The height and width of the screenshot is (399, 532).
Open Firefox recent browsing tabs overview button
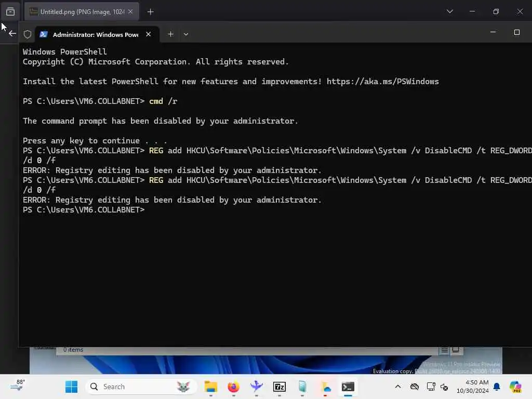click(x=10, y=12)
